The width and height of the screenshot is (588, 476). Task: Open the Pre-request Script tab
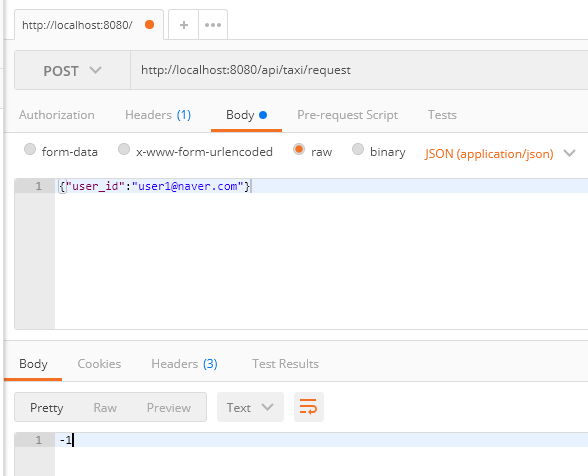point(347,115)
